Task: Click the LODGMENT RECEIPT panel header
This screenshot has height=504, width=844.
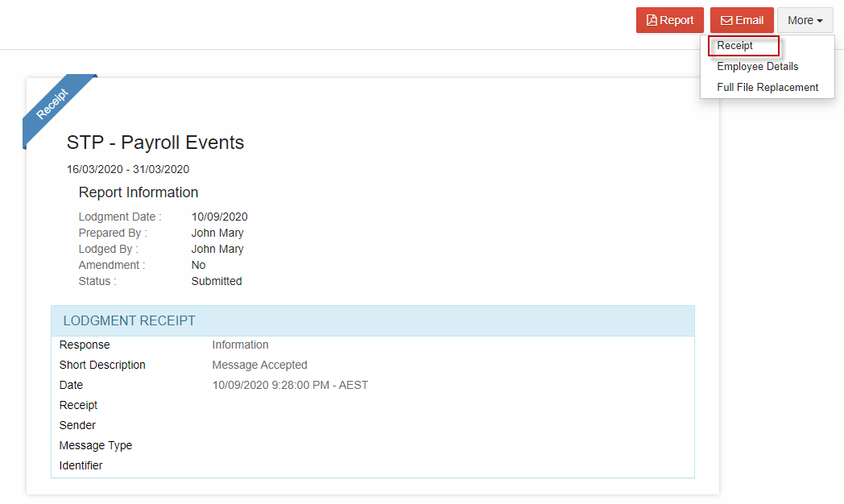Action: pyautogui.click(x=373, y=321)
